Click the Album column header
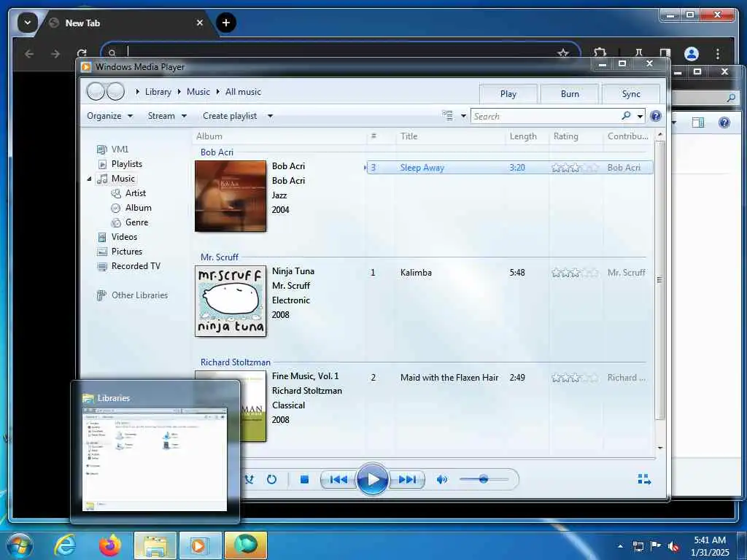This screenshot has height=560, width=747. point(280,136)
